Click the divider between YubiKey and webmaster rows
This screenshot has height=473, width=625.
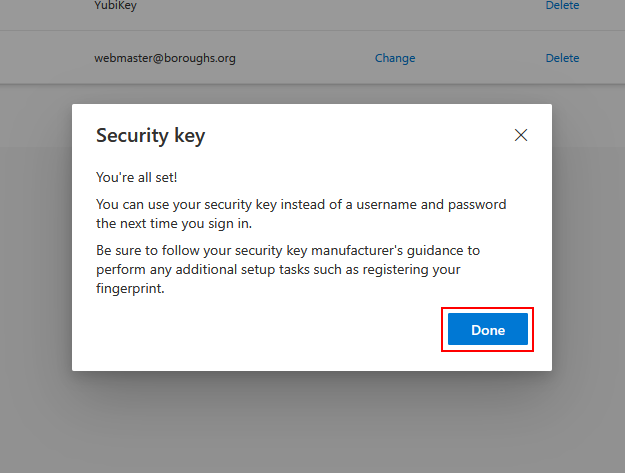[312, 31]
